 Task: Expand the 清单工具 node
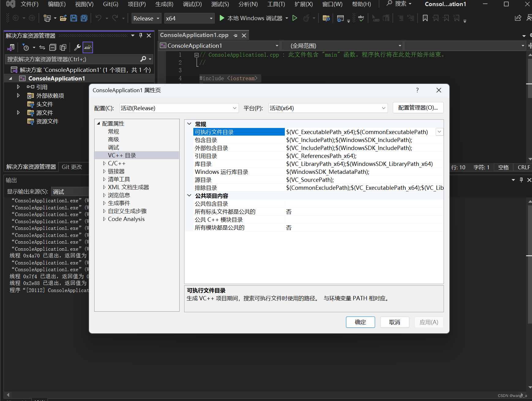[104, 179]
